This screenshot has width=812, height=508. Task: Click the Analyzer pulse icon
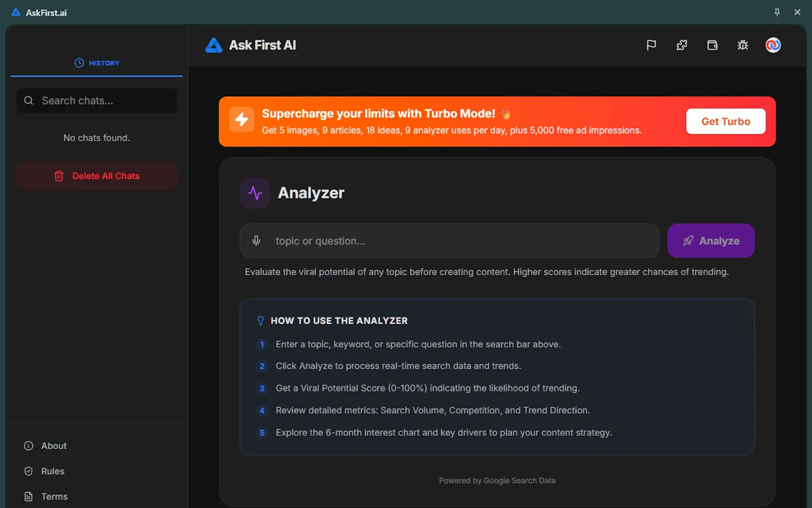coord(255,193)
